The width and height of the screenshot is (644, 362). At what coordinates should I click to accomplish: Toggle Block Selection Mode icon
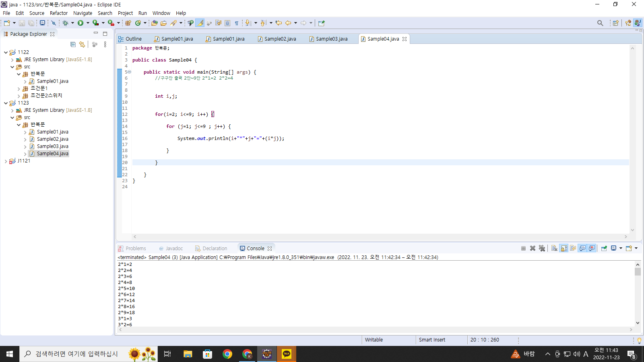pos(227,23)
